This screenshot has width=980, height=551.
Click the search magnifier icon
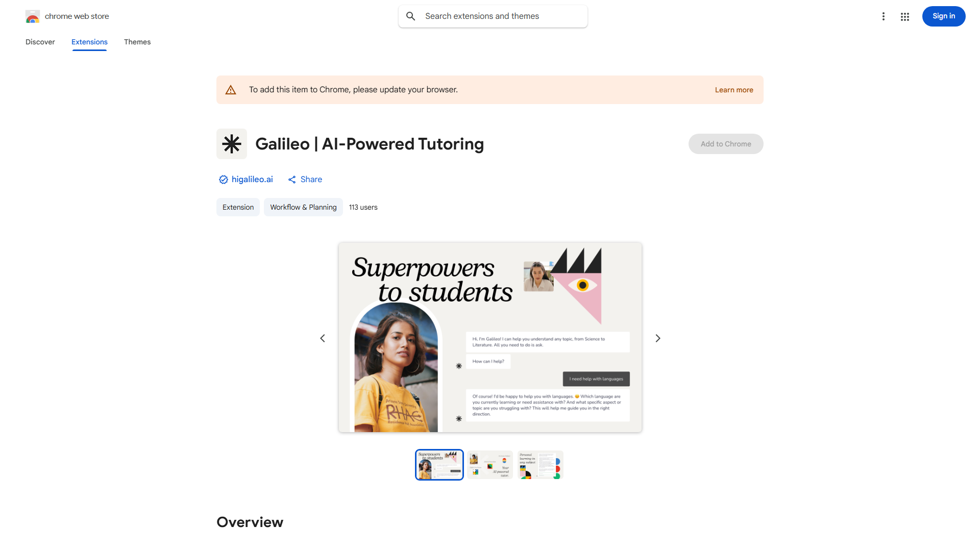click(x=411, y=16)
